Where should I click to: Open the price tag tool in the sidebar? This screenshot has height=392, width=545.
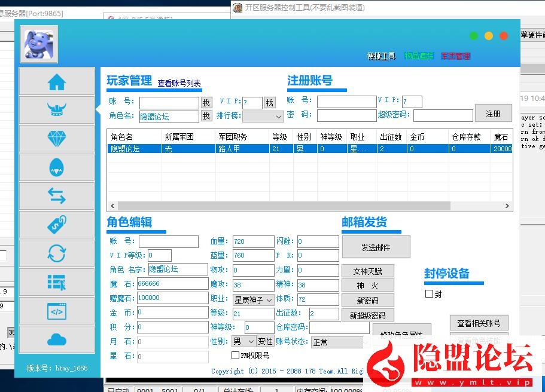(57, 225)
